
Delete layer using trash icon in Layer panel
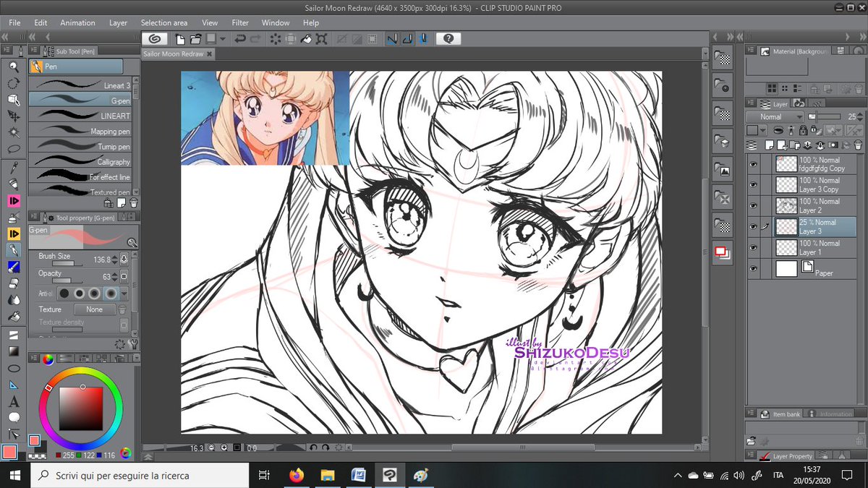856,147
